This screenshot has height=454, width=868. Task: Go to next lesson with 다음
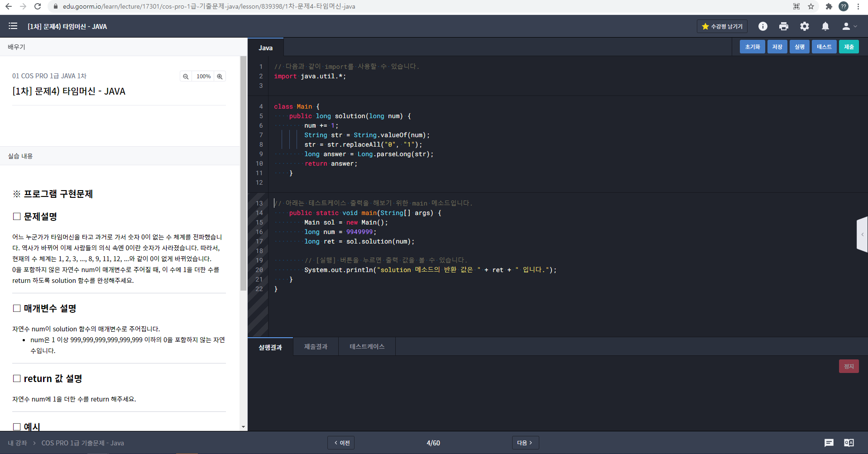pos(525,443)
